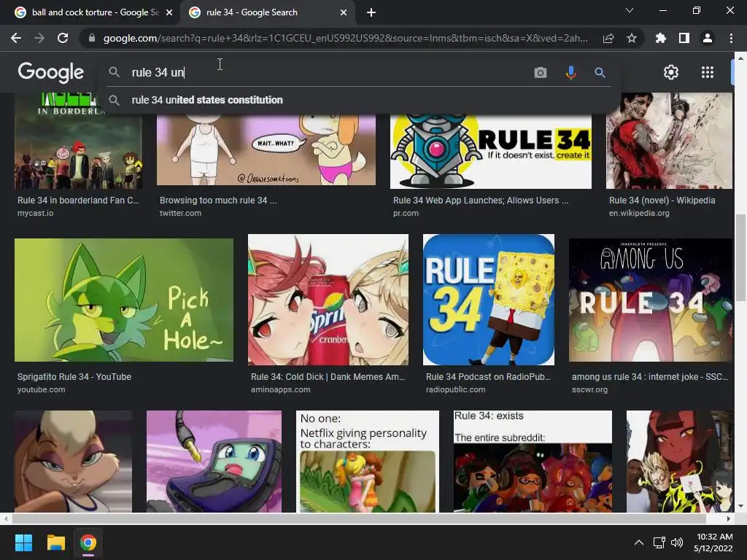The width and height of the screenshot is (747, 560).
Task: Choose suggestion 'rule 34 united states constitution'
Action: [x=207, y=100]
